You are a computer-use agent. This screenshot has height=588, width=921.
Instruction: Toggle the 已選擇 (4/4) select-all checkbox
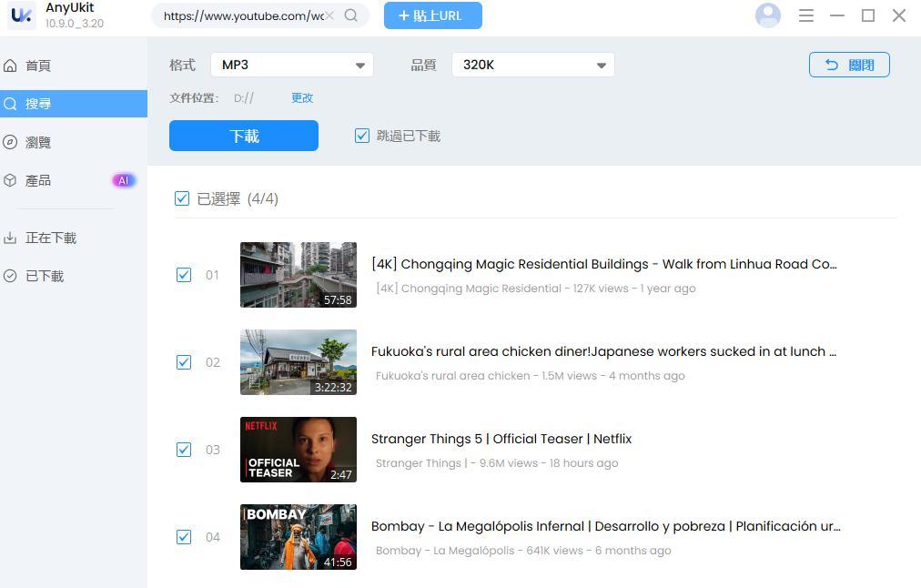(x=182, y=198)
